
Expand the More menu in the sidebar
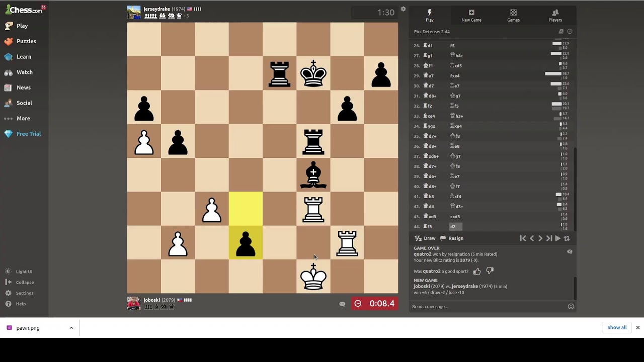point(17,118)
